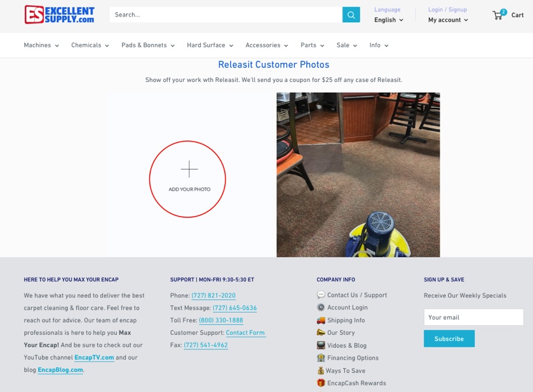This screenshot has width=533, height=392.
Task: Open the carpet cleaning customer photo
Action: (x=358, y=175)
